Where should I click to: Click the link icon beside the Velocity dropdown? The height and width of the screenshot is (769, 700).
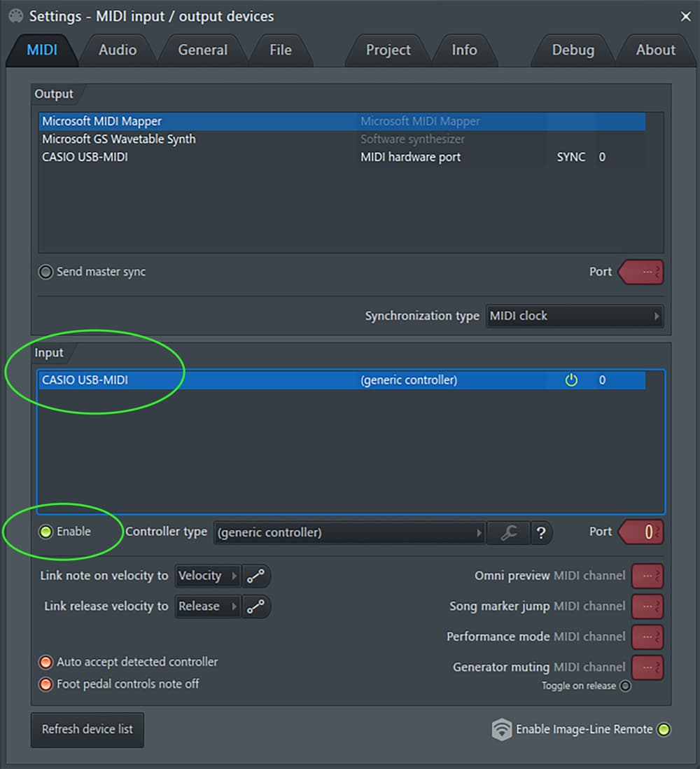coord(256,576)
